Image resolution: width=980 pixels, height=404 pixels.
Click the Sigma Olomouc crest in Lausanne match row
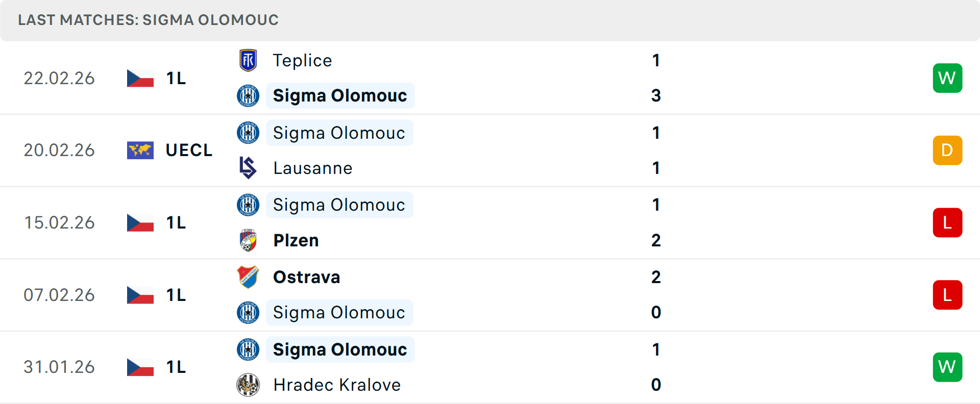pyautogui.click(x=248, y=132)
